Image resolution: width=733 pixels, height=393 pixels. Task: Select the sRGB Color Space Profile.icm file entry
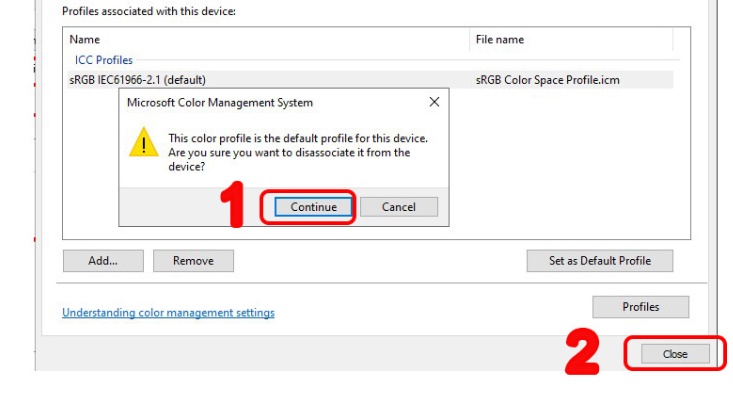tap(547, 80)
